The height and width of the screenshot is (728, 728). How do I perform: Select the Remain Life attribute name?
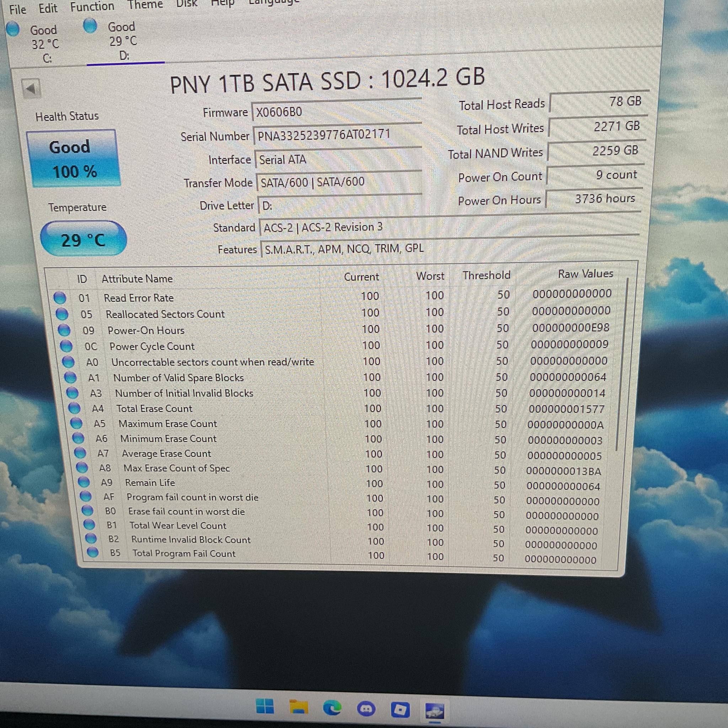click(x=150, y=482)
